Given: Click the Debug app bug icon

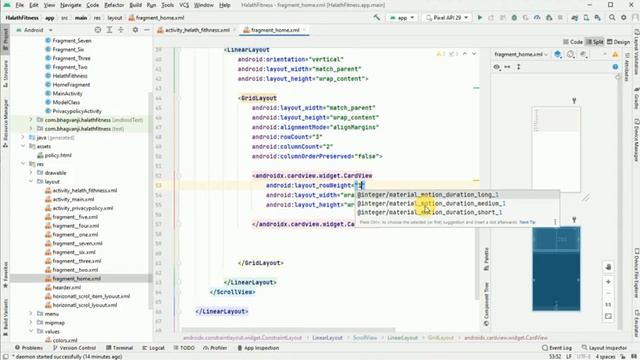Looking at the screenshot, I should point(514,18).
